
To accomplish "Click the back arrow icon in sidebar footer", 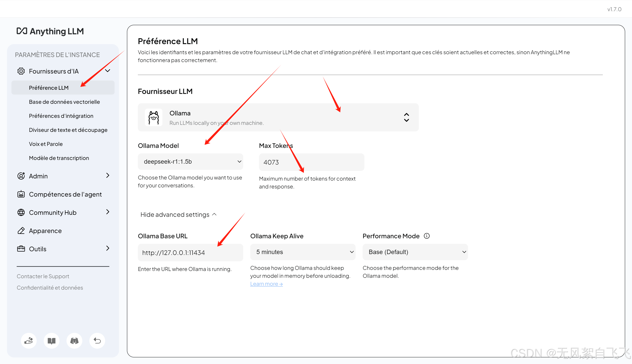I will (97, 341).
